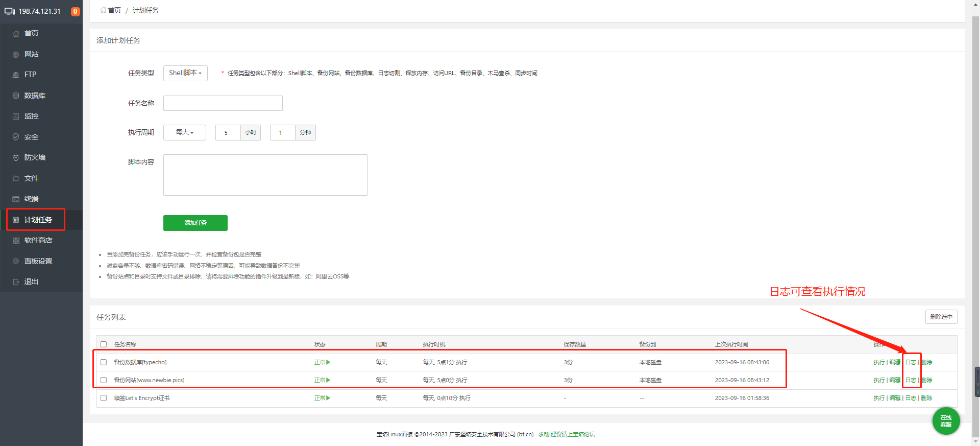Open the 每天 execution cycle dropdown
Viewport: 980px width, 446px height.
click(x=185, y=132)
